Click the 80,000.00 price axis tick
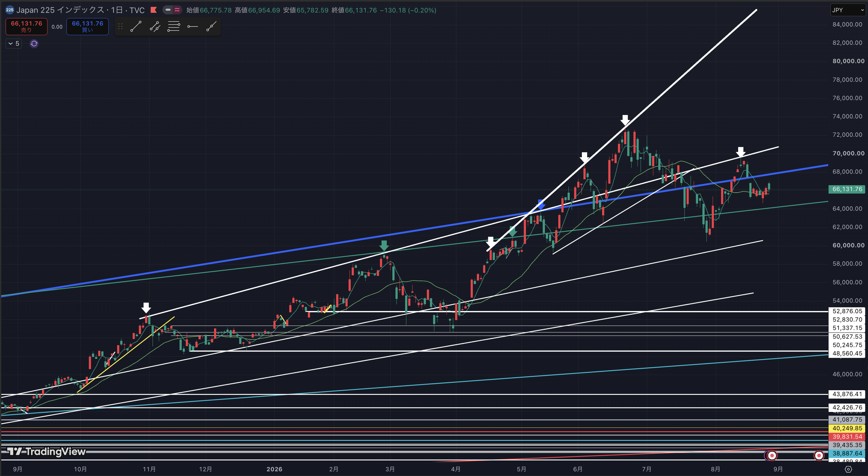The height and width of the screenshot is (476, 868). click(848, 61)
